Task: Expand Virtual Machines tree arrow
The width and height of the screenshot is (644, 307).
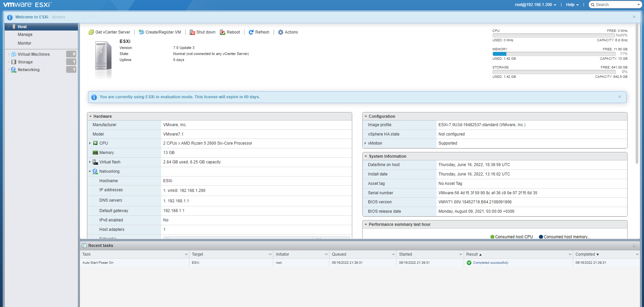Action: pos(9,54)
